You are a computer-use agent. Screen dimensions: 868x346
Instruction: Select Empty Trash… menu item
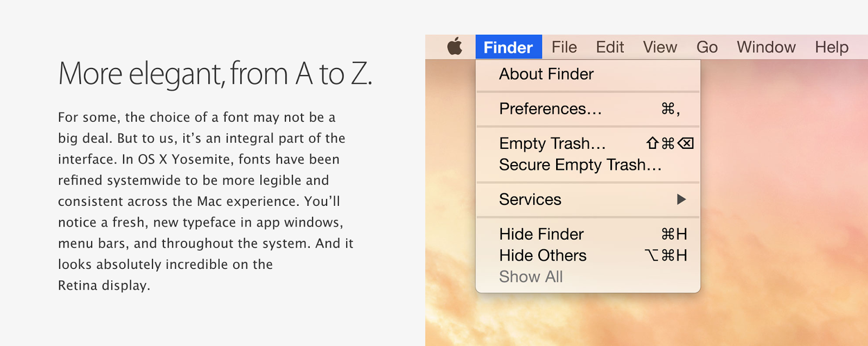point(588,143)
